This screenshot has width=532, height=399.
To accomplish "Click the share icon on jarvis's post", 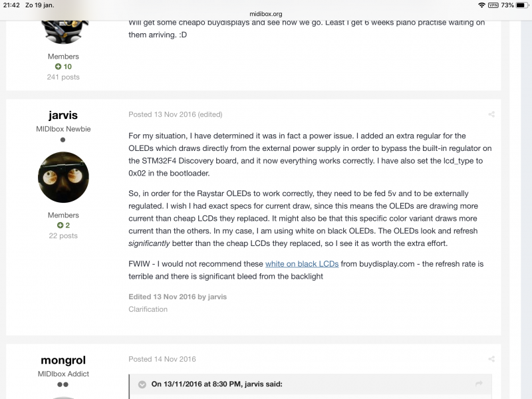I will (491, 114).
